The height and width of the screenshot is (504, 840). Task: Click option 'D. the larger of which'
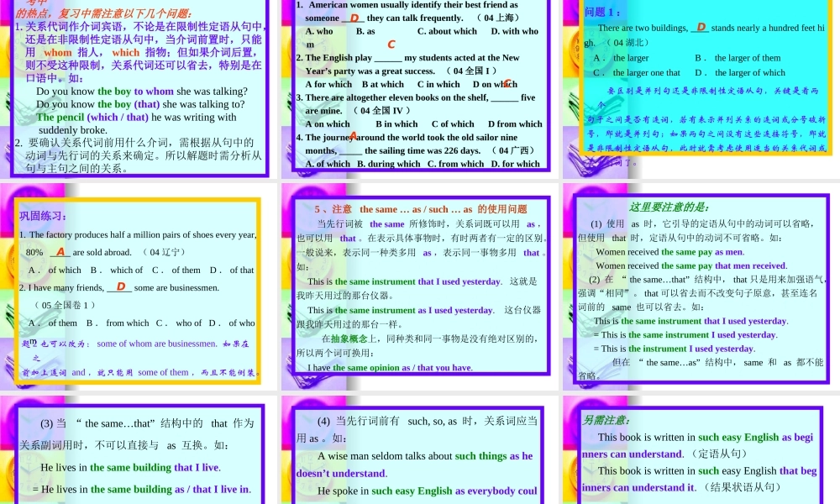pos(740,72)
